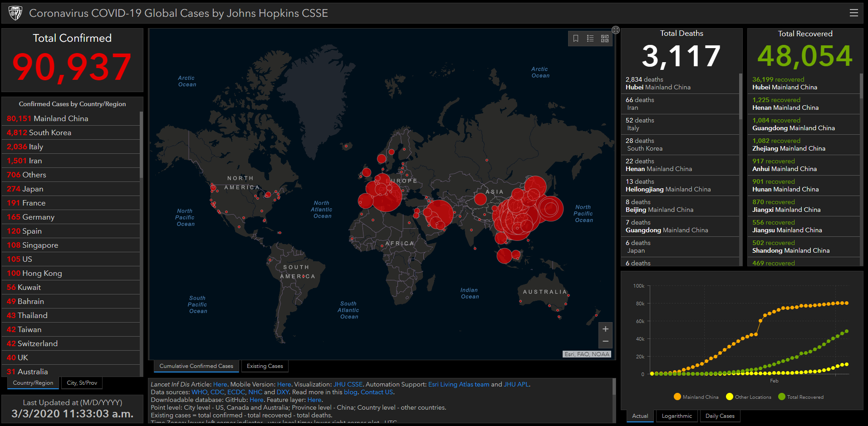Click 36,199 recovered Hubei entry
The width and height of the screenshot is (868, 426).
tap(804, 83)
